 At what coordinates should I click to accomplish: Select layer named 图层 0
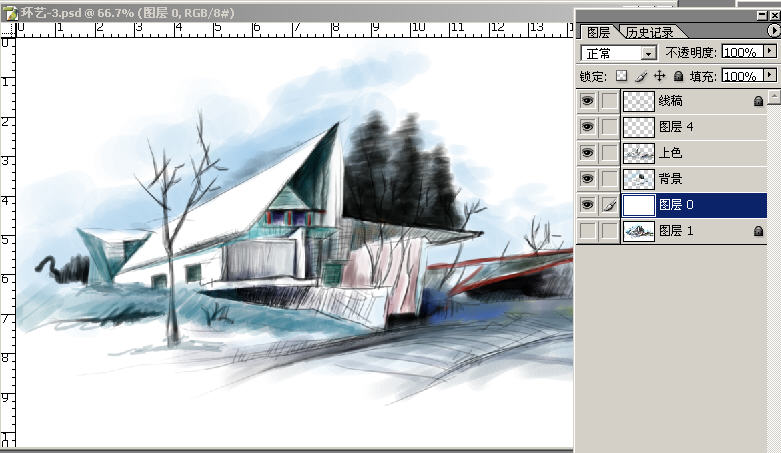coord(676,205)
